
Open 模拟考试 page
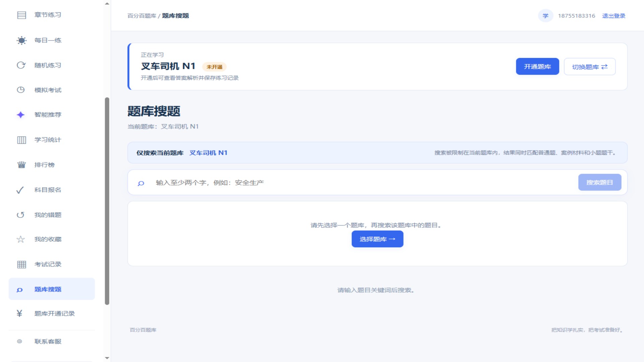click(52, 90)
